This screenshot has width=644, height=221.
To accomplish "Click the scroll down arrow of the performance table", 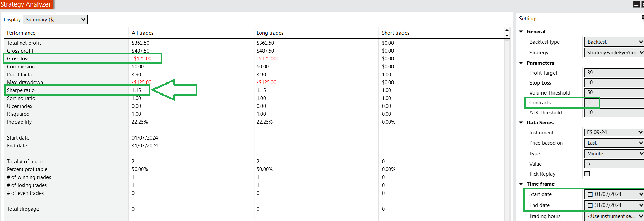I will coord(507,36).
